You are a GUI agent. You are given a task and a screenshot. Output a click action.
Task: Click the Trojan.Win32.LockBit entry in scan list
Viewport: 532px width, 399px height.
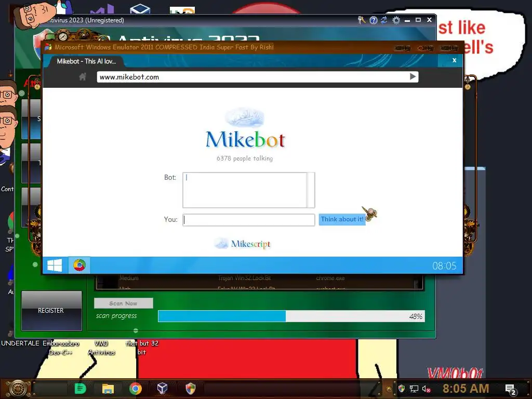pos(244,278)
